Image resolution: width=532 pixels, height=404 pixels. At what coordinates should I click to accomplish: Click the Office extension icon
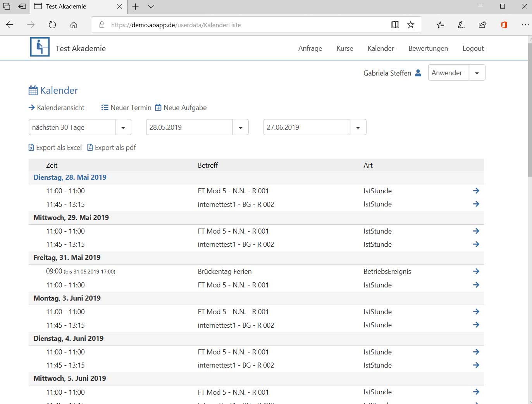(x=504, y=25)
